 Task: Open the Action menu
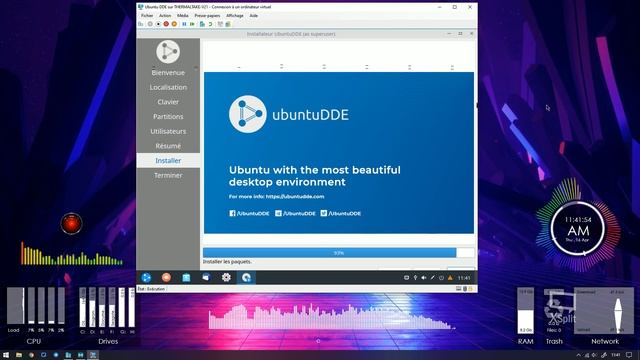pos(165,16)
